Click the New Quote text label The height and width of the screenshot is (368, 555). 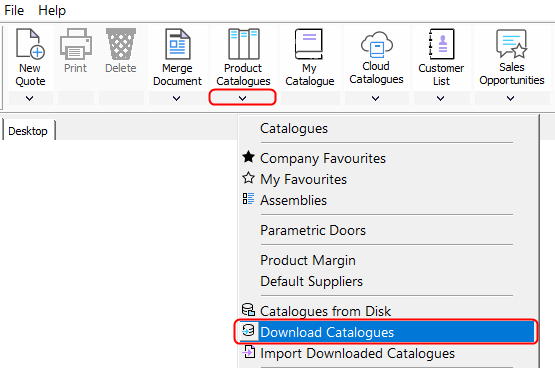(30, 74)
